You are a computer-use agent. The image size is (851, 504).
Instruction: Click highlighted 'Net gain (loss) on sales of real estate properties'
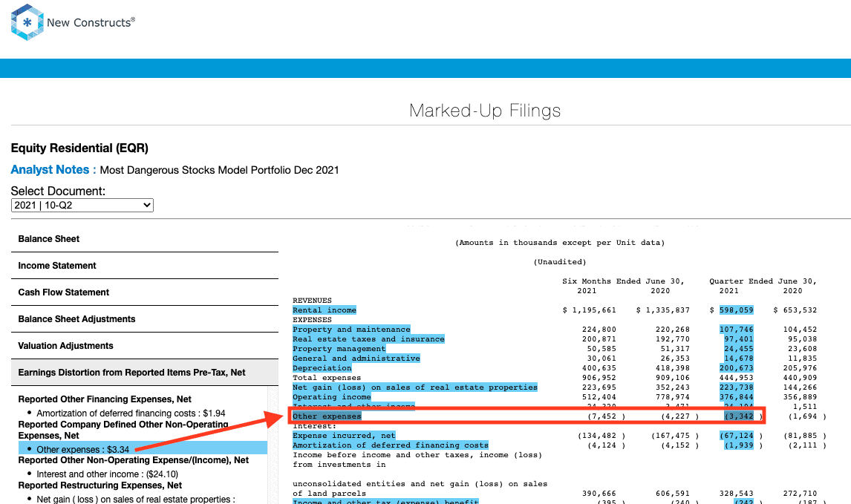414,387
